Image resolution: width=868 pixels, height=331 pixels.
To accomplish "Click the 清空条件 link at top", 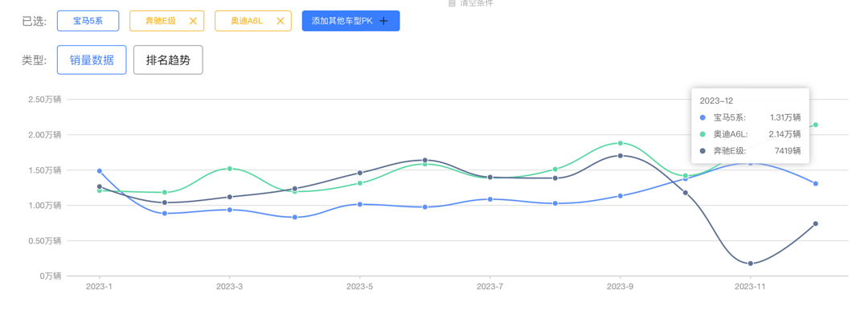I will [470, 2].
